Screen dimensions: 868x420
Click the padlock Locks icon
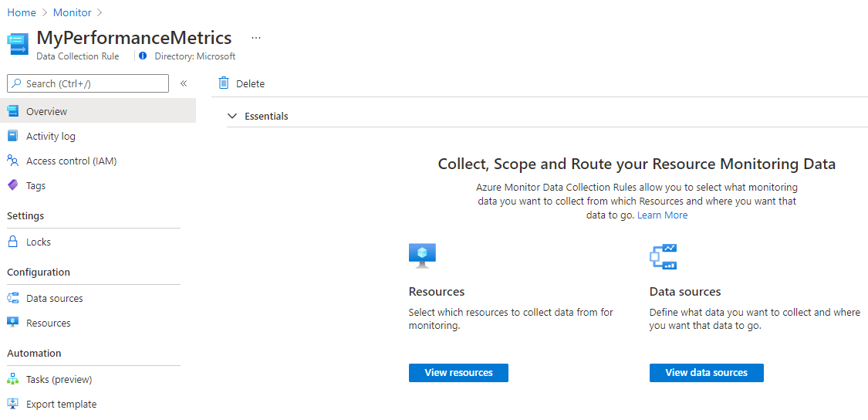[x=13, y=242]
